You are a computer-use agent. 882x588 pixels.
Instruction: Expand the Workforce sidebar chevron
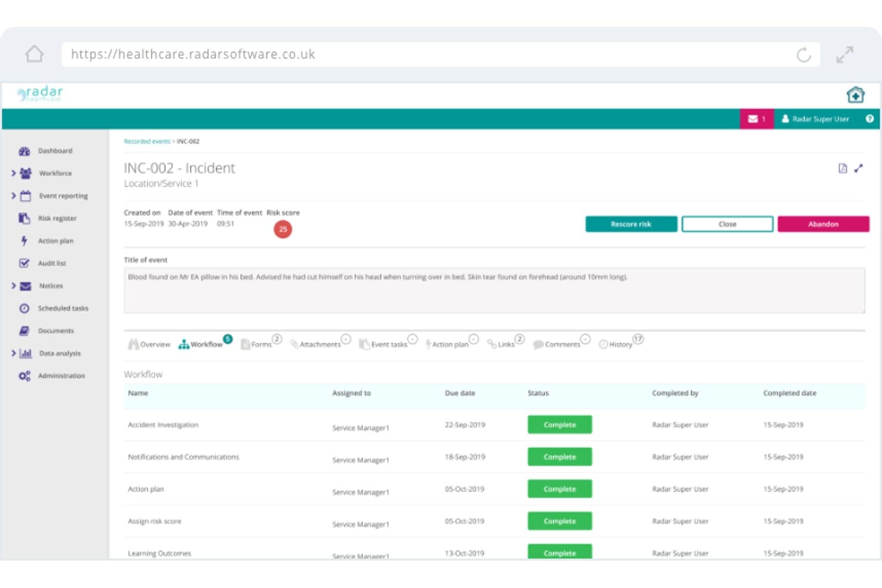point(13,173)
